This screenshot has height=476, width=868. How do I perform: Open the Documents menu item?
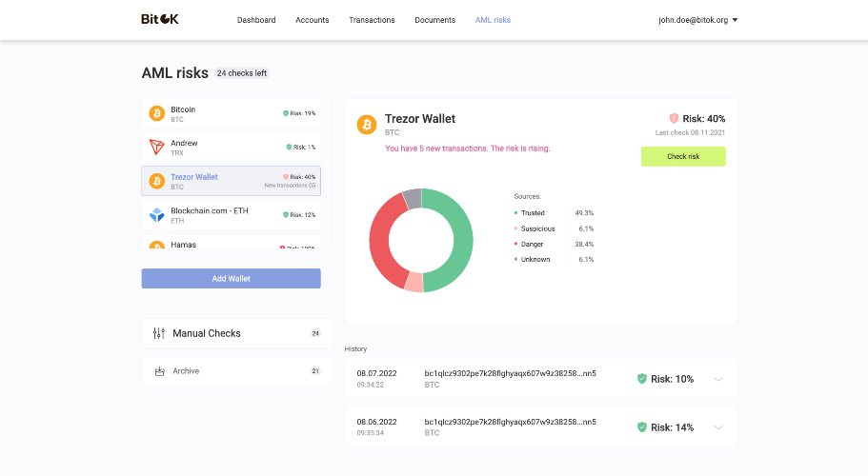(435, 20)
